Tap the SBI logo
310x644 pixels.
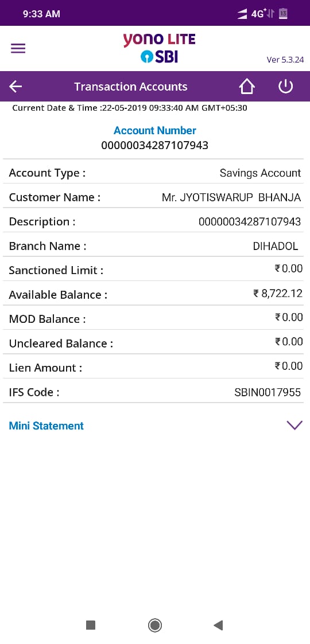coord(159,57)
